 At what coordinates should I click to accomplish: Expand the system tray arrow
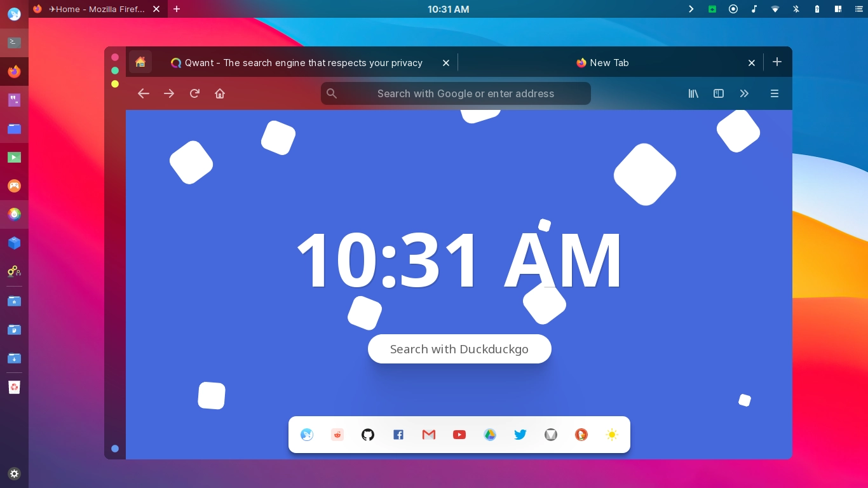tap(691, 9)
